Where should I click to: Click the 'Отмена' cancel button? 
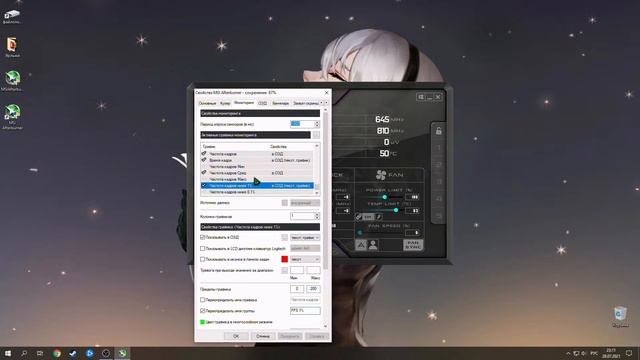pos(263,336)
